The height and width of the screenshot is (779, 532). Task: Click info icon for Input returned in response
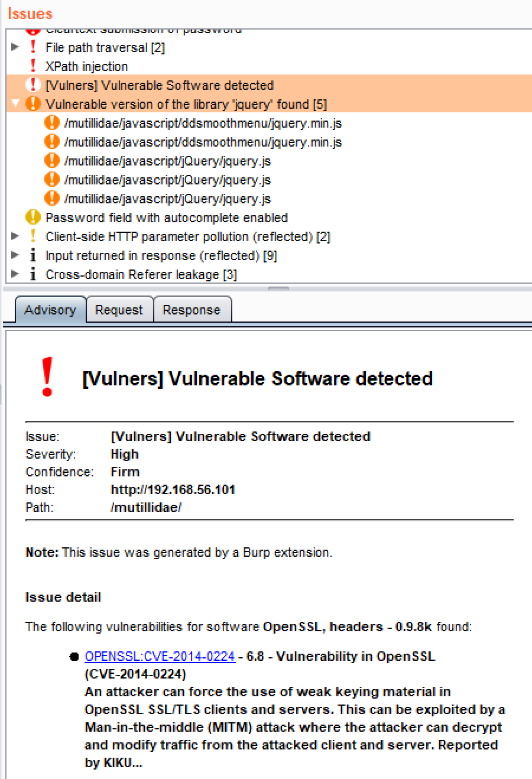click(33, 255)
